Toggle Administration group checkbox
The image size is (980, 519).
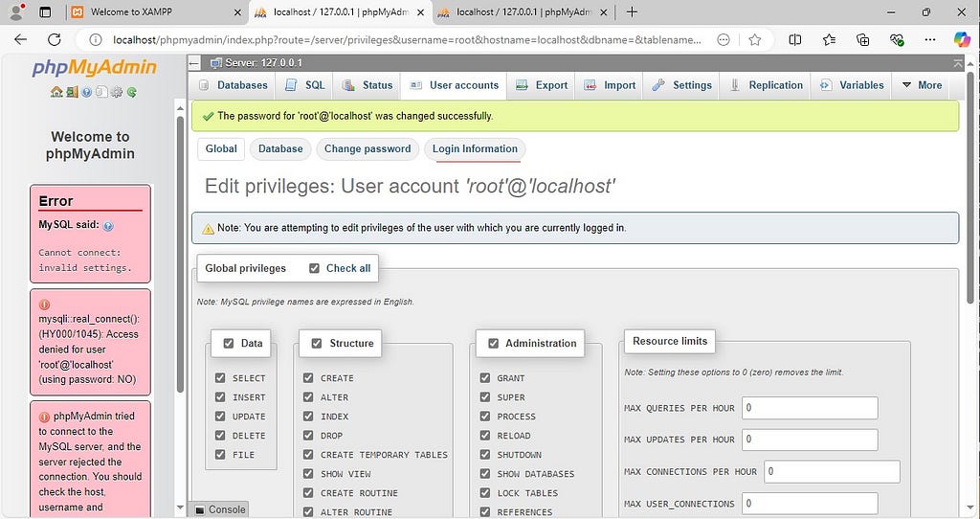[493, 344]
